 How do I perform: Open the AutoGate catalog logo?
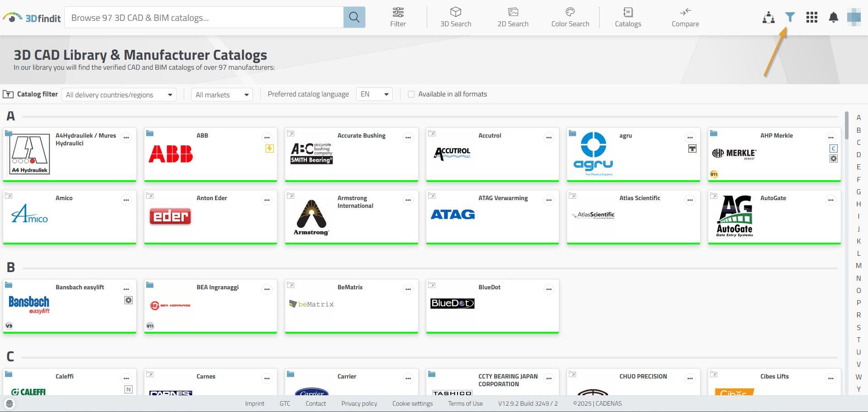pyautogui.click(x=734, y=216)
